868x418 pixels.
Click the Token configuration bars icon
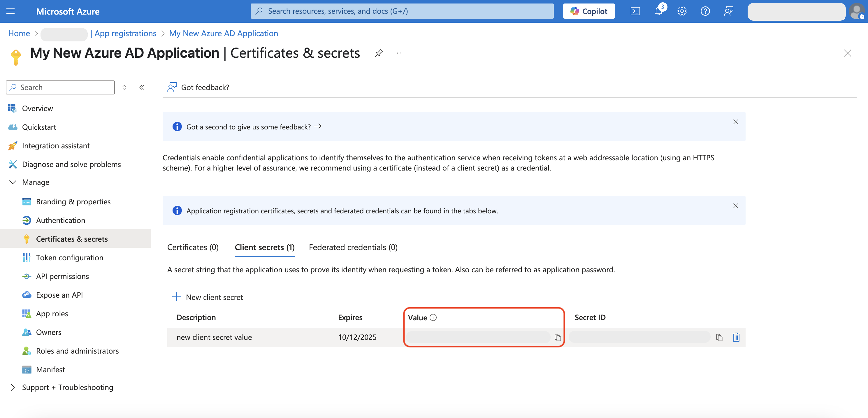tap(27, 258)
